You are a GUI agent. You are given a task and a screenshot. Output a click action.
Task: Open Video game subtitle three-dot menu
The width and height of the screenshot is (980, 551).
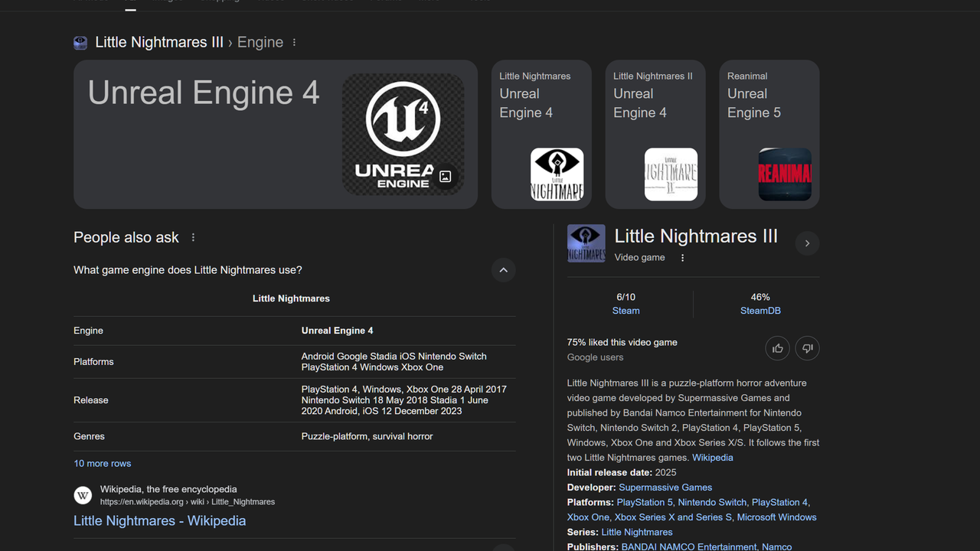(x=682, y=258)
